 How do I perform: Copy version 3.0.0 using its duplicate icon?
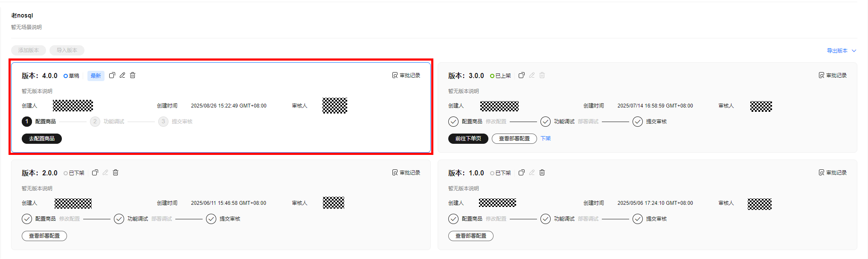point(522,75)
